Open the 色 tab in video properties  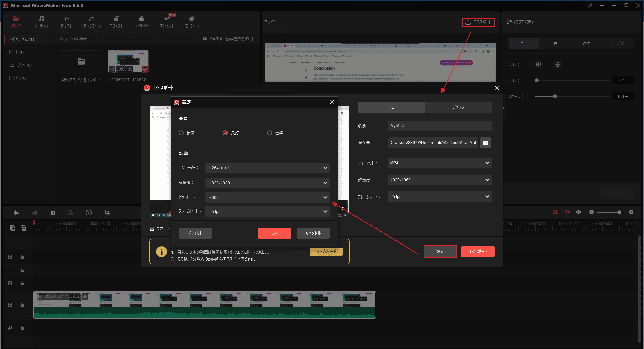pyautogui.click(x=555, y=43)
